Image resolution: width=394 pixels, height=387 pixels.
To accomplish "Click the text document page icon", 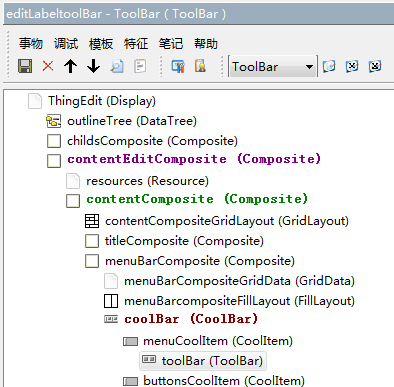I will 140,66.
